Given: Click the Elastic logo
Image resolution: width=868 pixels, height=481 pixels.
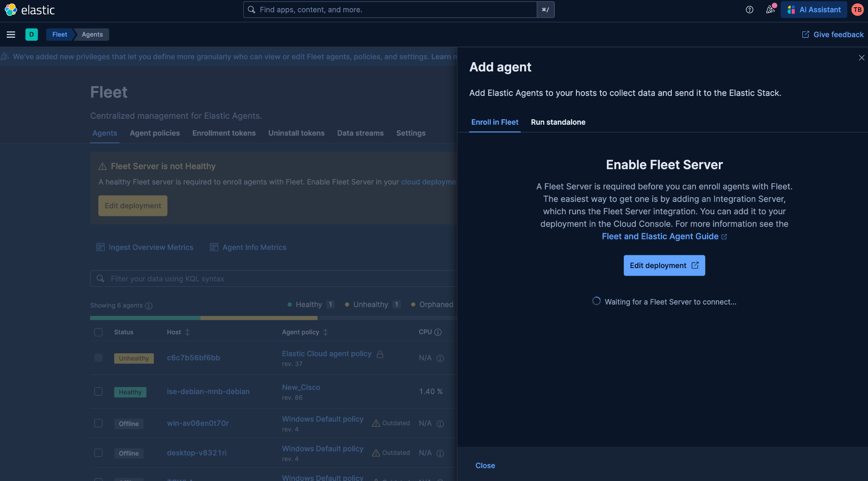Looking at the screenshot, I should pyautogui.click(x=30, y=10).
